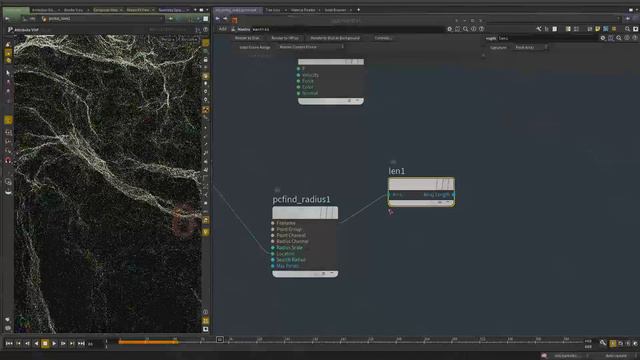Viewport: 640px width, 360px height.
Task: Click the orange cached range on timeline
Action: point(148,342)
